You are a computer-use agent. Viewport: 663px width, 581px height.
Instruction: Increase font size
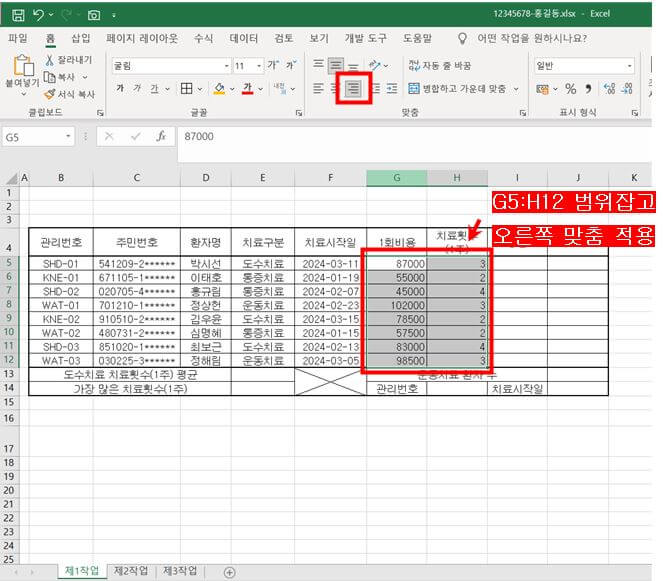[272, 65]
